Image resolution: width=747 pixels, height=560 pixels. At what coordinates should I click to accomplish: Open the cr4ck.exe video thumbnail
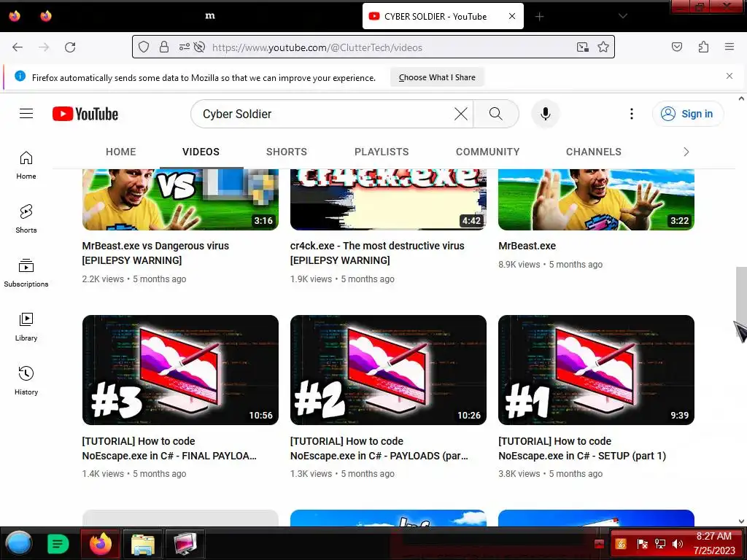388,200
